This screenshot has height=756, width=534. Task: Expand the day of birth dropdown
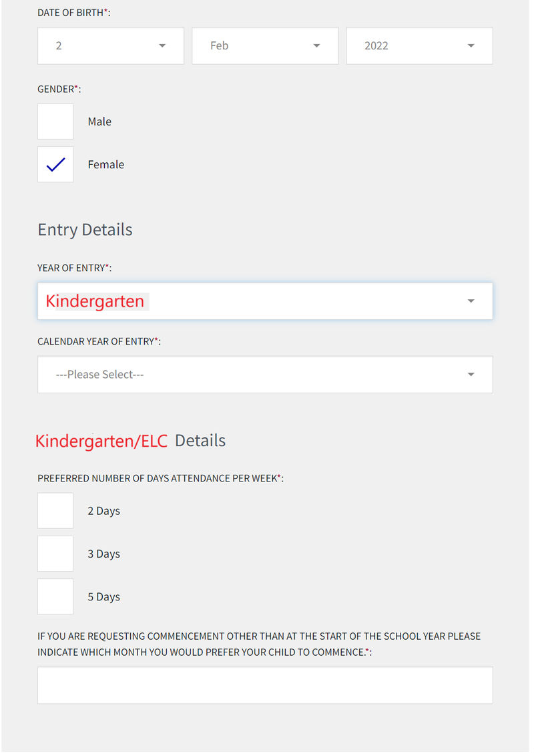[110, 45]
